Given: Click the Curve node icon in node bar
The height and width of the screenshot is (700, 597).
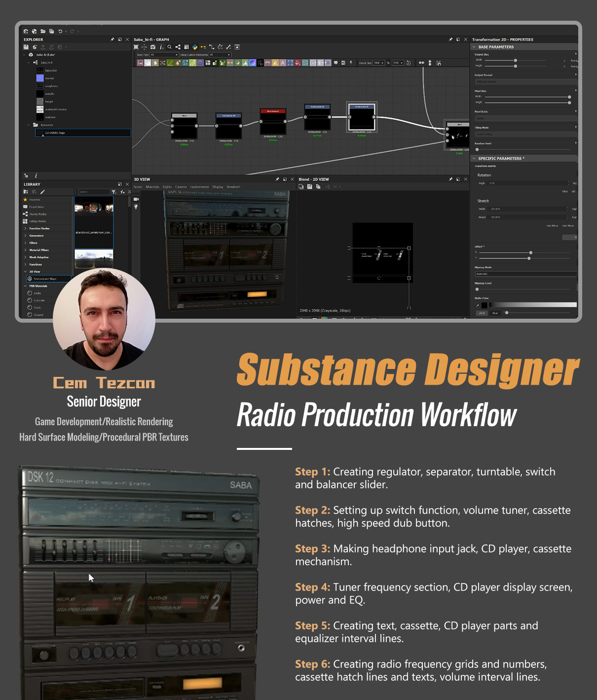Looking at the screenshot, I should point(170,63).
